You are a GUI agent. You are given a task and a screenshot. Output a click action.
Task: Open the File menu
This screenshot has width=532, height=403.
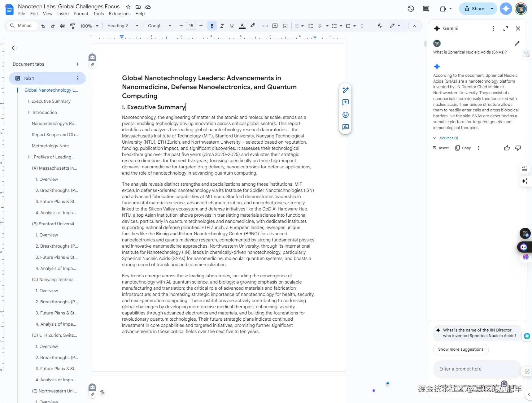[22, 14]
